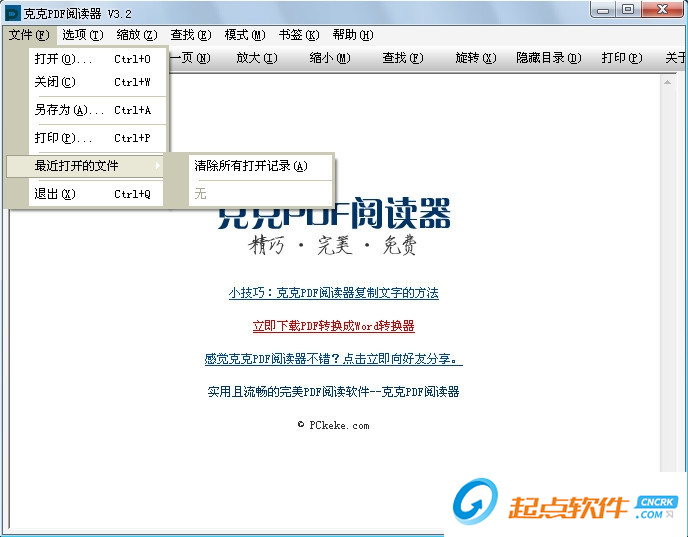
Task: Close the 克克PDF阅读器 window
Action: (663, 10)
